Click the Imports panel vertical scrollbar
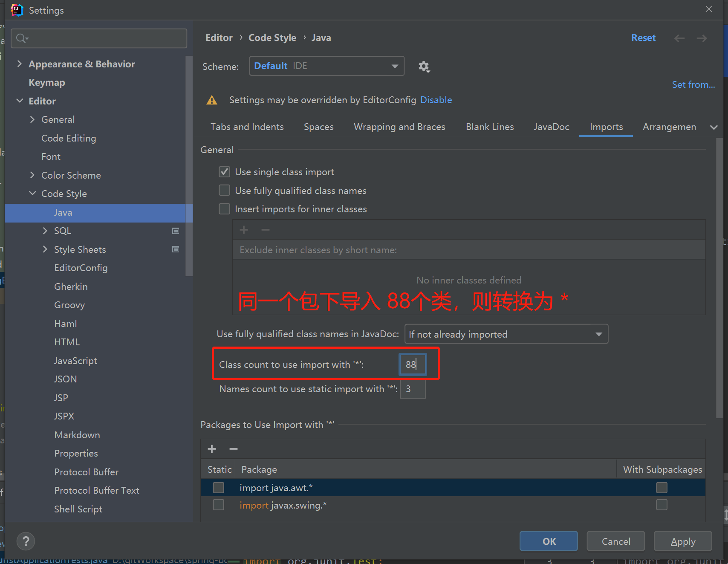The width and height of the screenshot is (728, 564). point(719,277)
